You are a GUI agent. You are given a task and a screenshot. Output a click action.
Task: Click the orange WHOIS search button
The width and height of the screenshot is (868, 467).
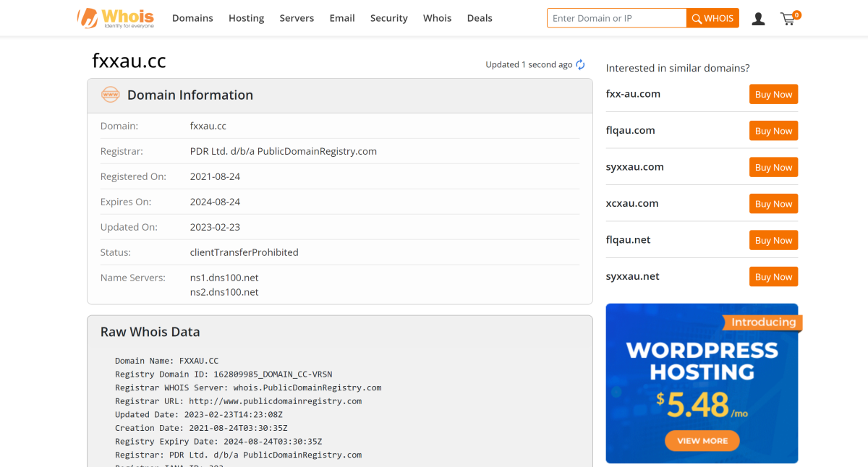click(x=712, y=17)
